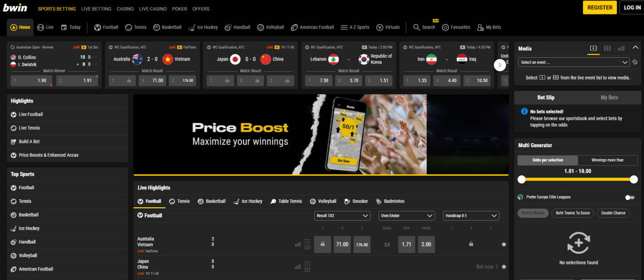Open Live Casino from top menu
Image resolution: width=644 pixels, height=280 pixels.
(x=153, y=8)
